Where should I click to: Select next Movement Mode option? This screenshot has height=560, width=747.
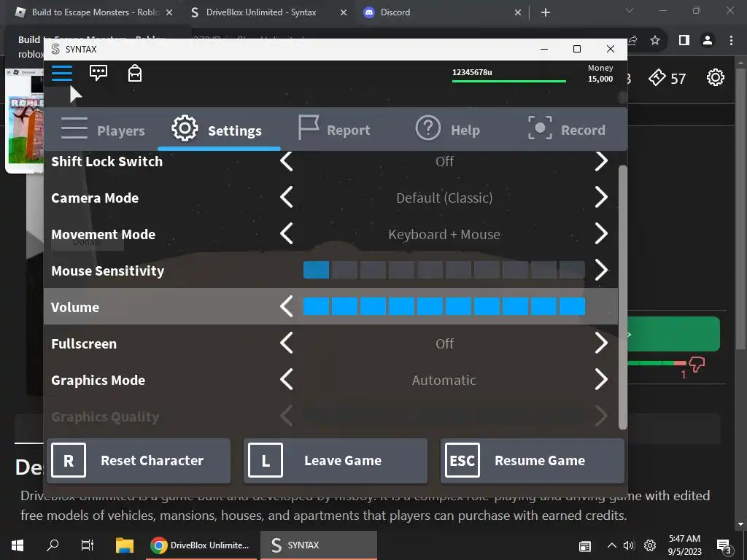coord(601,234)
